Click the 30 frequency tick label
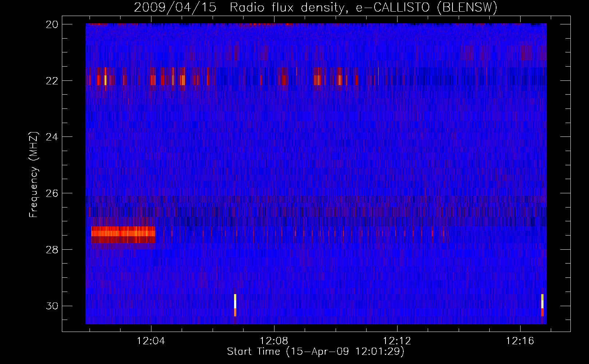The width and height of the screenshot is (589, 364). 52,306
